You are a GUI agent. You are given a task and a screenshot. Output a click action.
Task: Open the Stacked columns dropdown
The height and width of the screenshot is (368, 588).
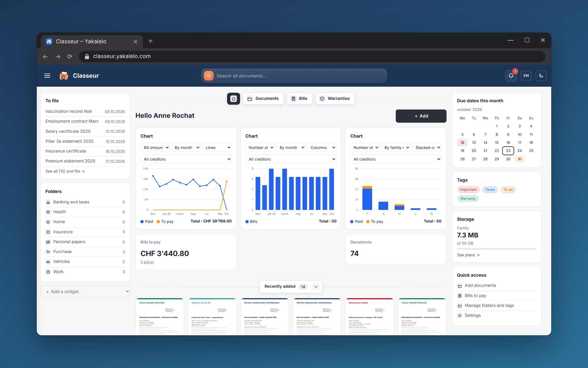[427, 147]
